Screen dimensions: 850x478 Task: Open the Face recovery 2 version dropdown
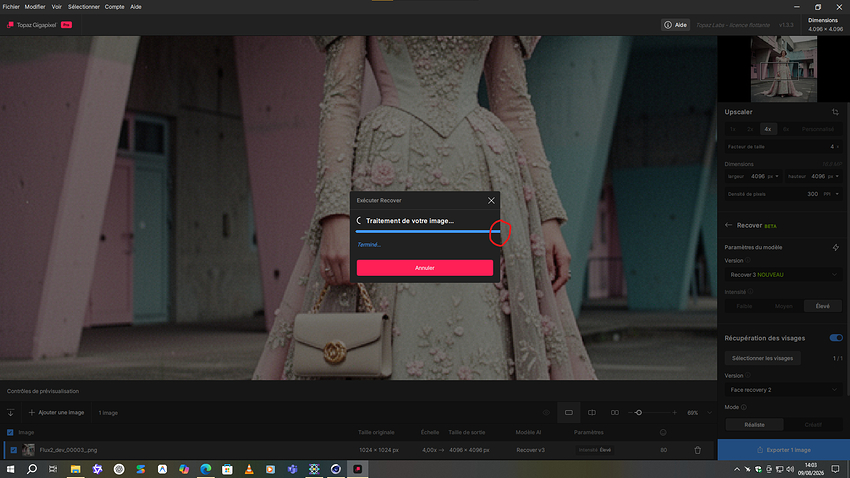[783, 390]
